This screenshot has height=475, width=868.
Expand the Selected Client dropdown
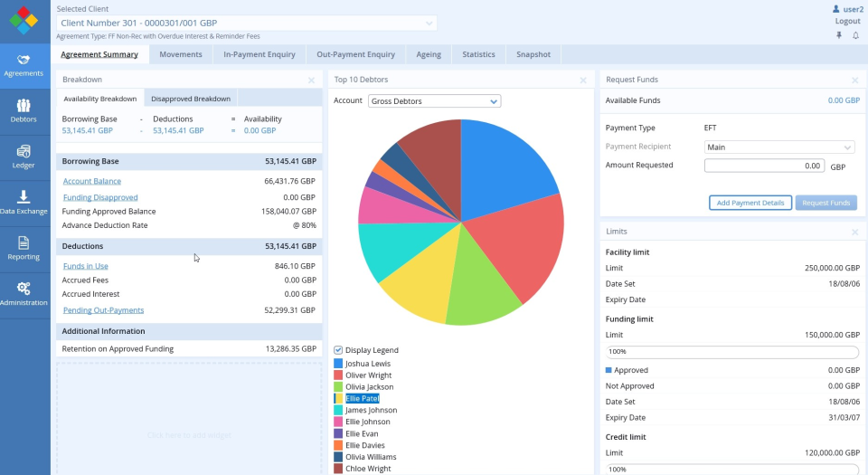pyautogui.click(x=429, y=23)
